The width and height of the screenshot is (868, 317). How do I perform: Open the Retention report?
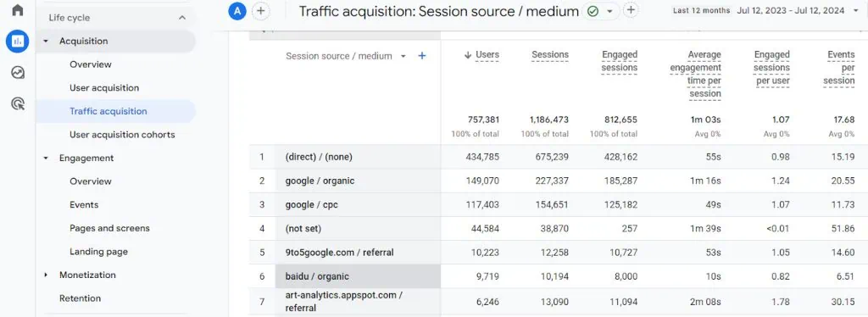pos(80,298)
